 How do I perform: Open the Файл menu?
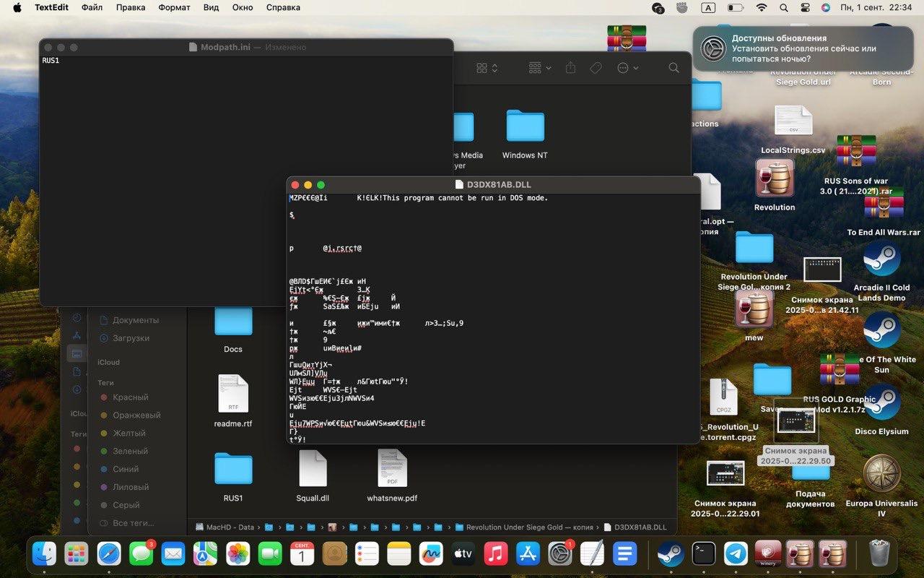[x=92, y=8]
